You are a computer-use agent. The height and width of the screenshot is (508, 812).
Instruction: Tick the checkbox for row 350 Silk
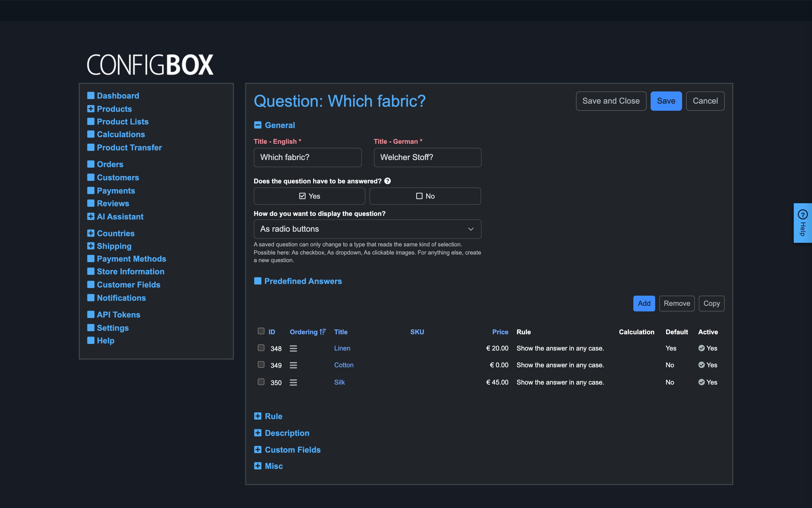[261, 382]
